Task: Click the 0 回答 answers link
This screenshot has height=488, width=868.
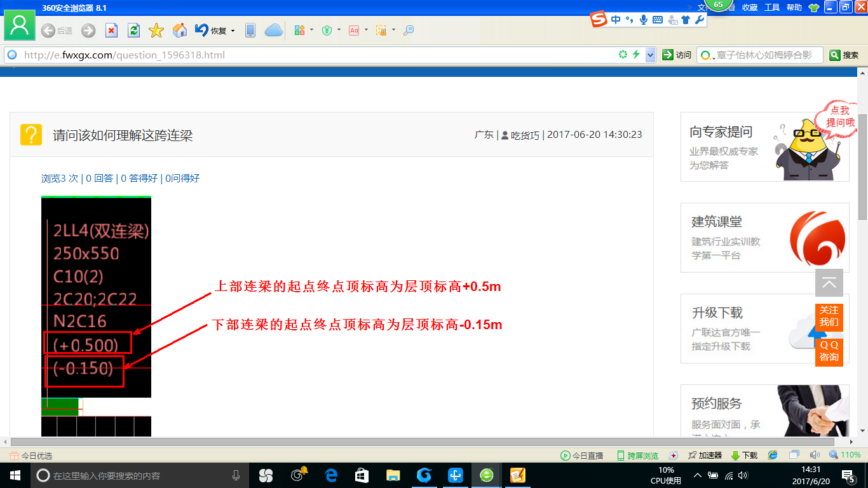Action: 99,179
